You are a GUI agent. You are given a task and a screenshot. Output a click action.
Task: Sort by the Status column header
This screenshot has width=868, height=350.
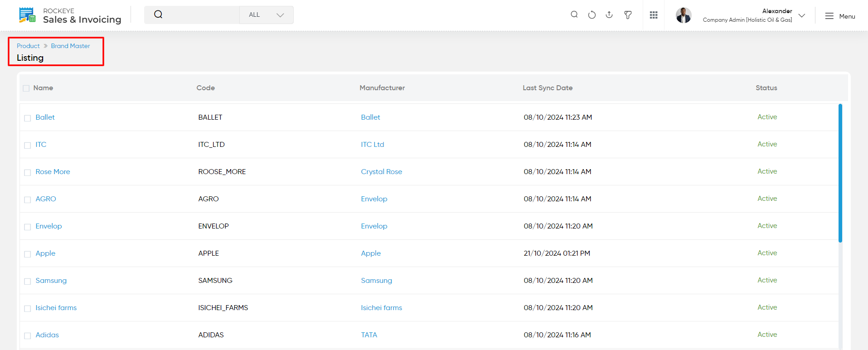point(766,87)
